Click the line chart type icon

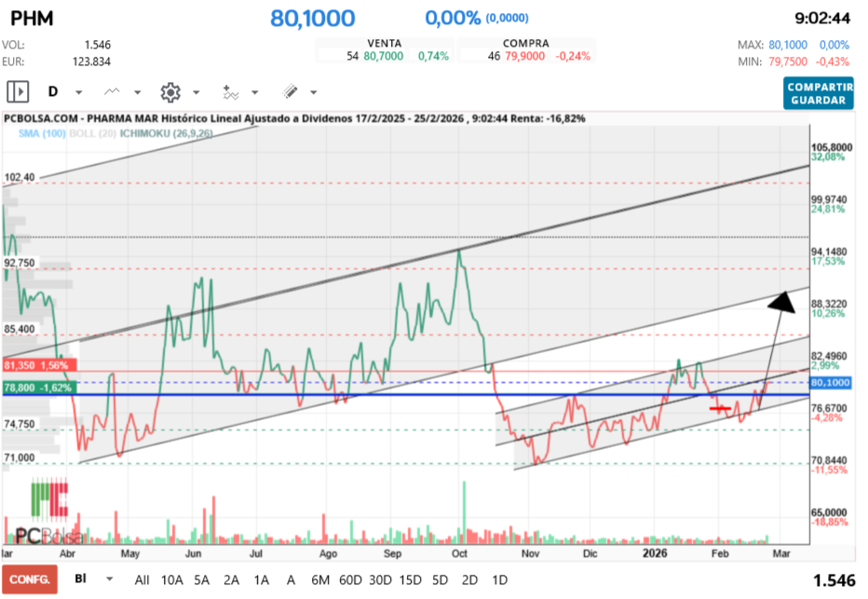click(113, 91)
